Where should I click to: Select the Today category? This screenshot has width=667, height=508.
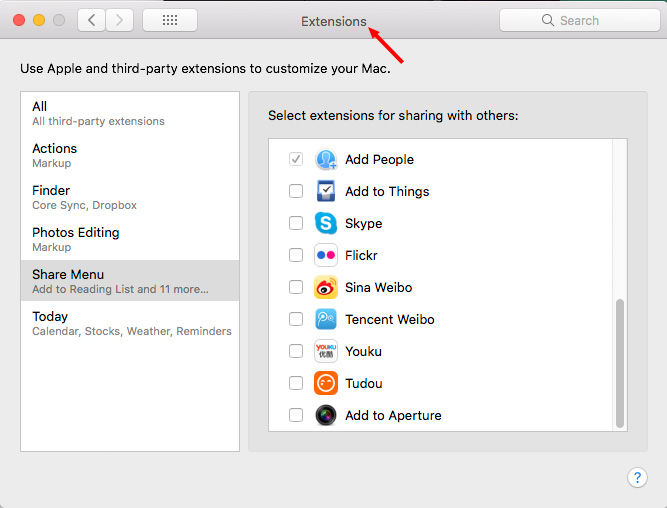[x=130, y=323]
